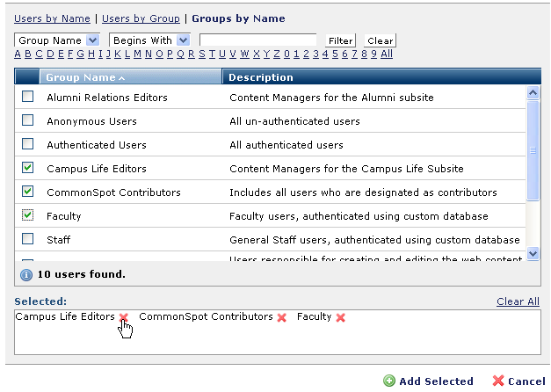Open the Group Name filter field dropdown
Screen dimensions: 551x392
click(x=92, y=40)
